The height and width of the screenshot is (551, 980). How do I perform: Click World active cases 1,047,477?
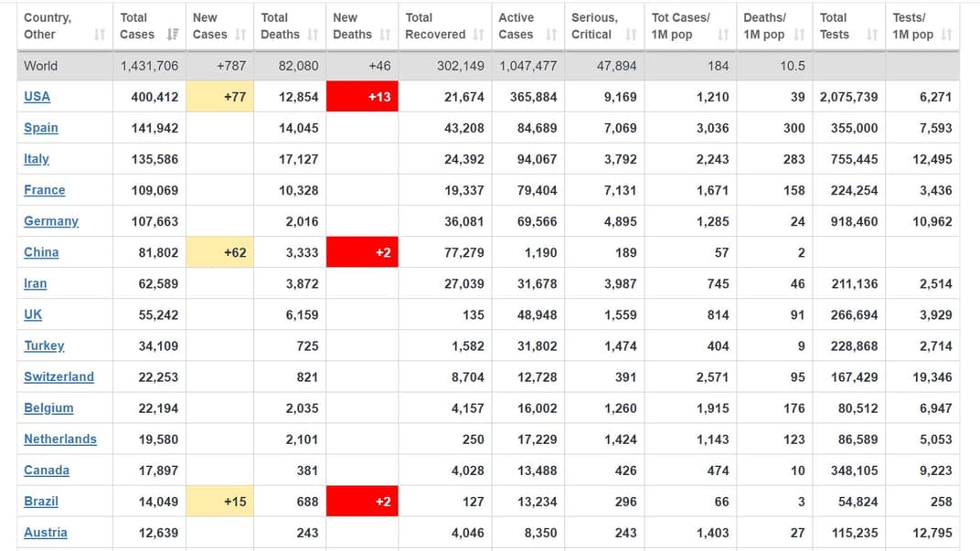pos(528,66)
